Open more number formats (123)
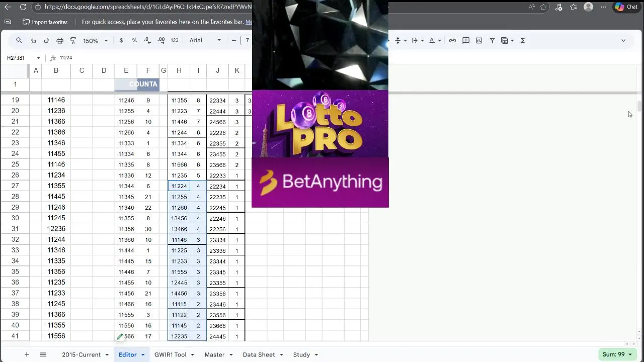This screenshot has width=644, height=362. coord(175,40)
